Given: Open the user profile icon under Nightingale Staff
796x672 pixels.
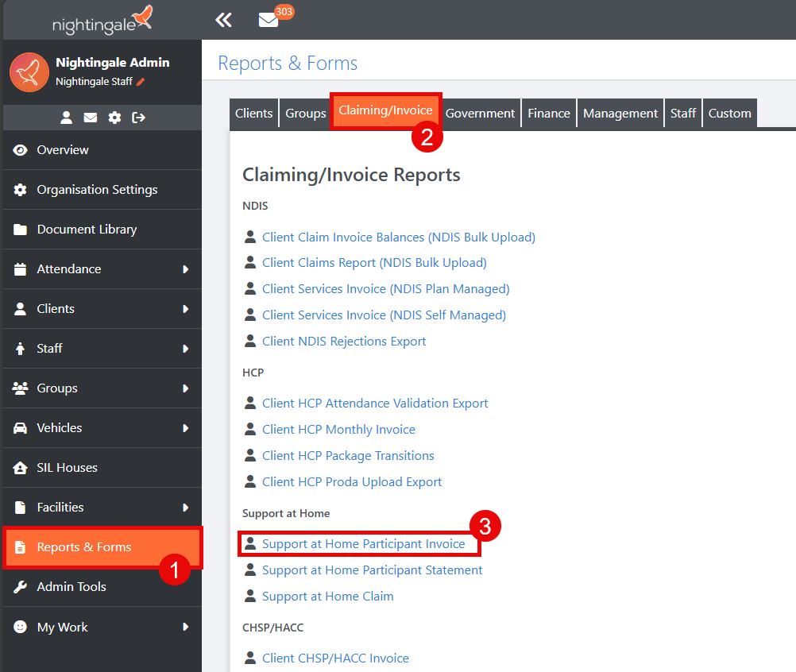Looking at the screenshot, I should tap(66, 118).
